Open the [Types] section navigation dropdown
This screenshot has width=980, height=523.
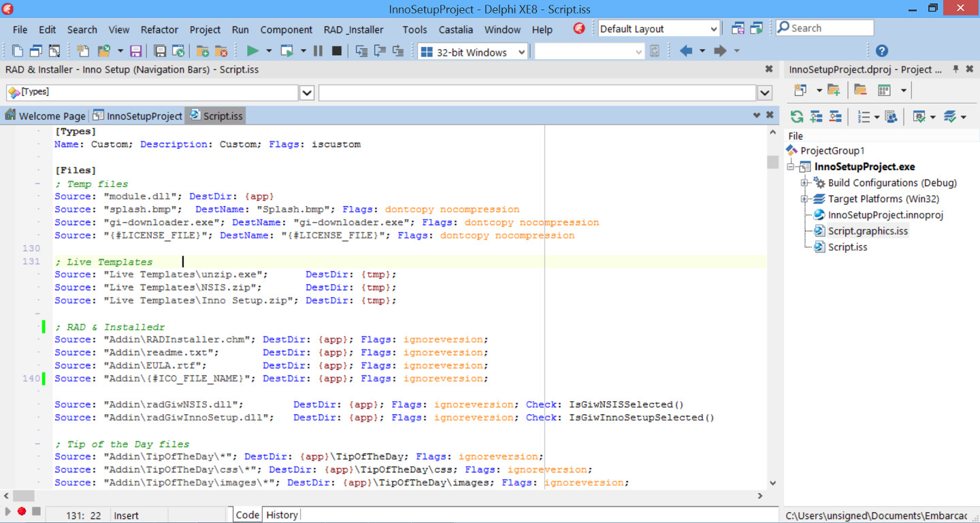(x=307, y=92)
